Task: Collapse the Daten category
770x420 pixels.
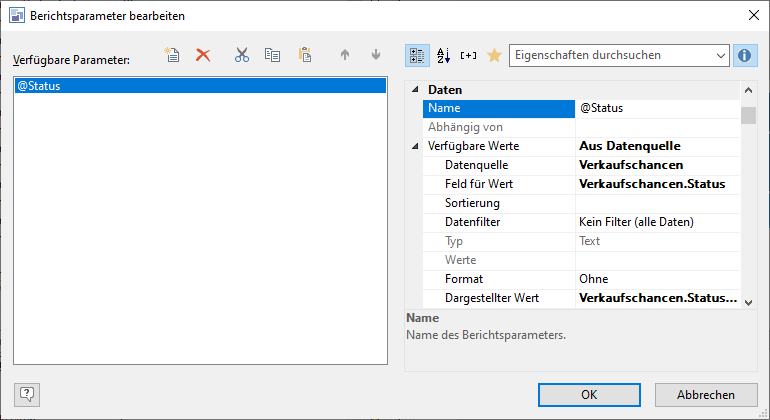Action: pos(415,90)
